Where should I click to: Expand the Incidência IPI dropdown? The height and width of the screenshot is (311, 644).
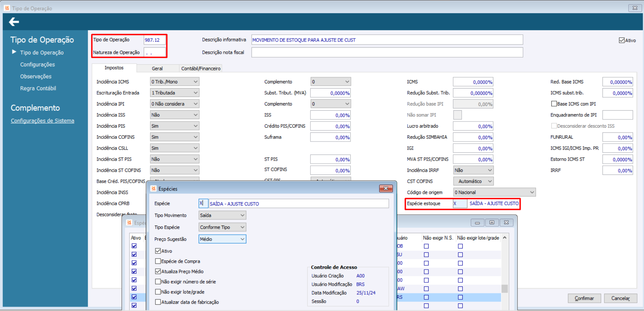click(174, 104)
